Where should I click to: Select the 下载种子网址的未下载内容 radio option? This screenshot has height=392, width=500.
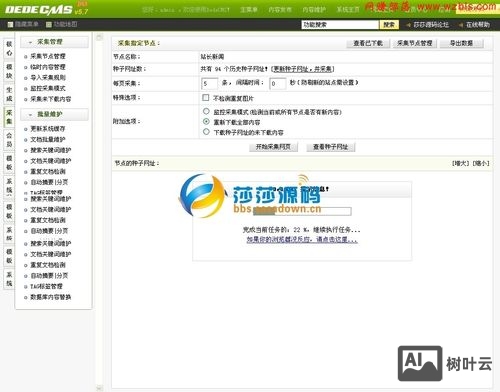click(x=206, y=132)
